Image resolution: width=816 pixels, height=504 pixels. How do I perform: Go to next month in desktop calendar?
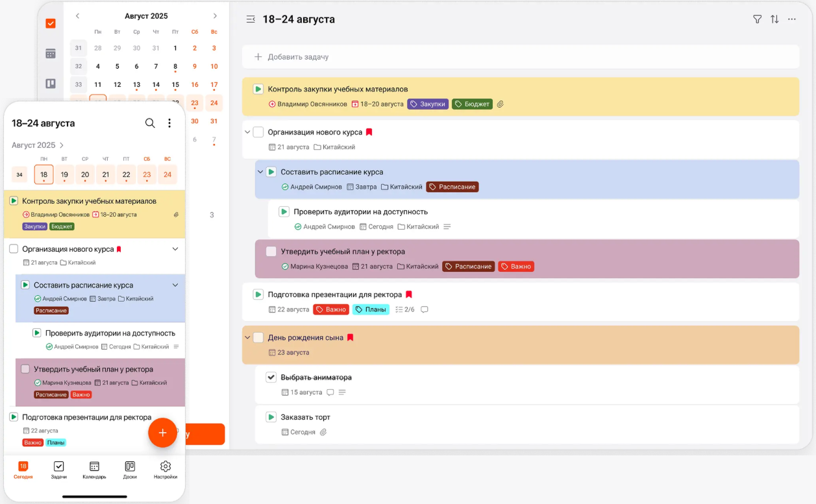click(215, 16)
